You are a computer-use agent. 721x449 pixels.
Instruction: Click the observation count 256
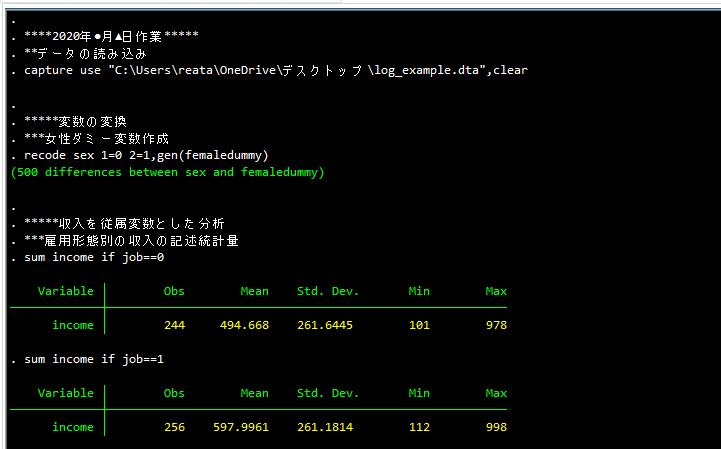tap(175, 427)
